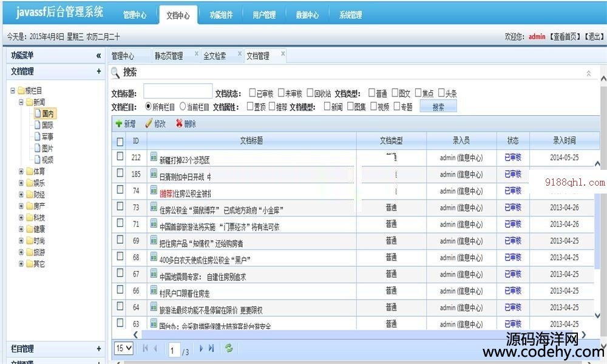The width and height of the screenshot is (607, 364).
Task: Click the magnifier icon beside 搜索 heading
Action: point(115,72)
